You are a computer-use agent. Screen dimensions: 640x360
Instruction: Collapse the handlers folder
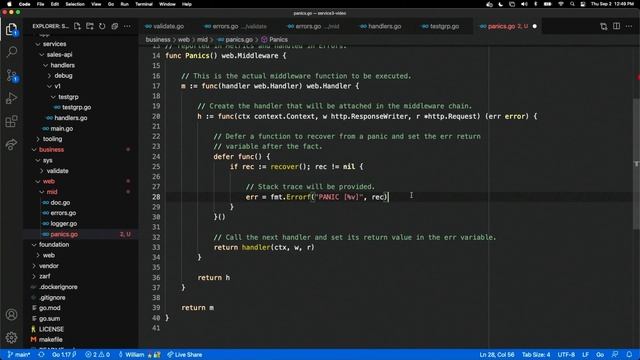(62, 65)
